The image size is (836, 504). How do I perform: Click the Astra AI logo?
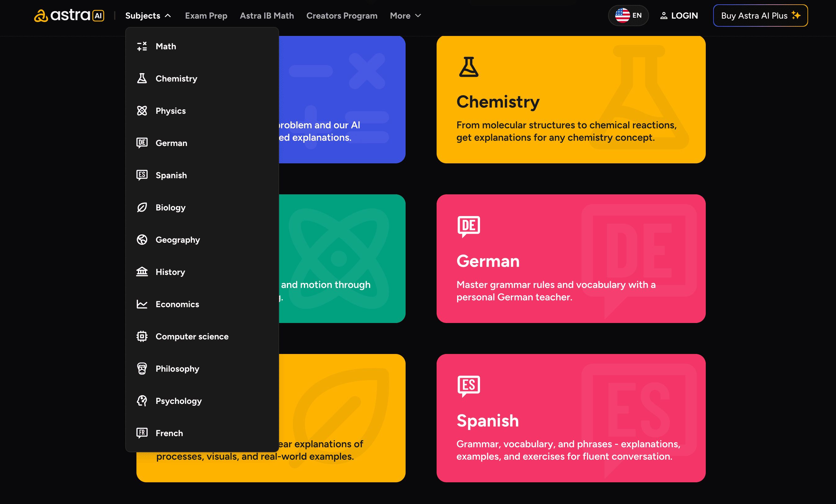point(69,15)
